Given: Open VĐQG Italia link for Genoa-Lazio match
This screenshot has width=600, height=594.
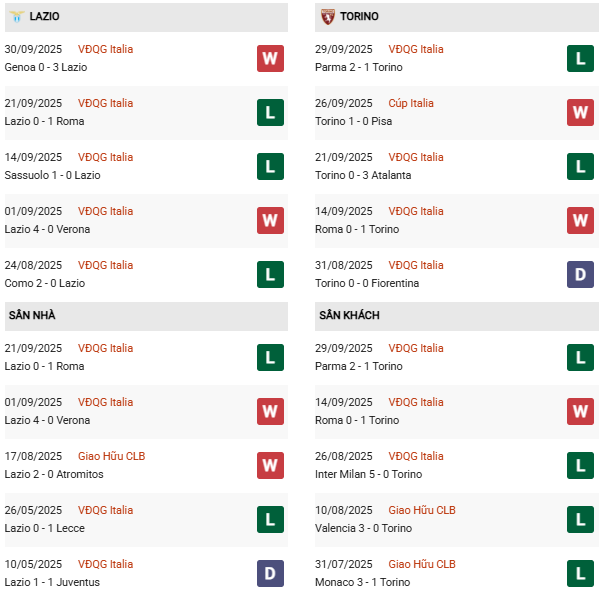Looking at the screenshot, I should pyautogui.click(x=105, y=49).
